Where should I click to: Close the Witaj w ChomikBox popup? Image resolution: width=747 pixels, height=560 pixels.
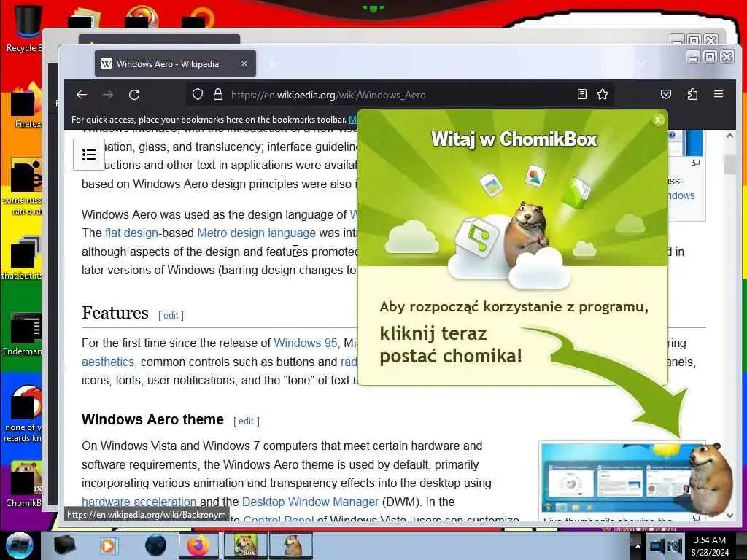pos(658,120)
